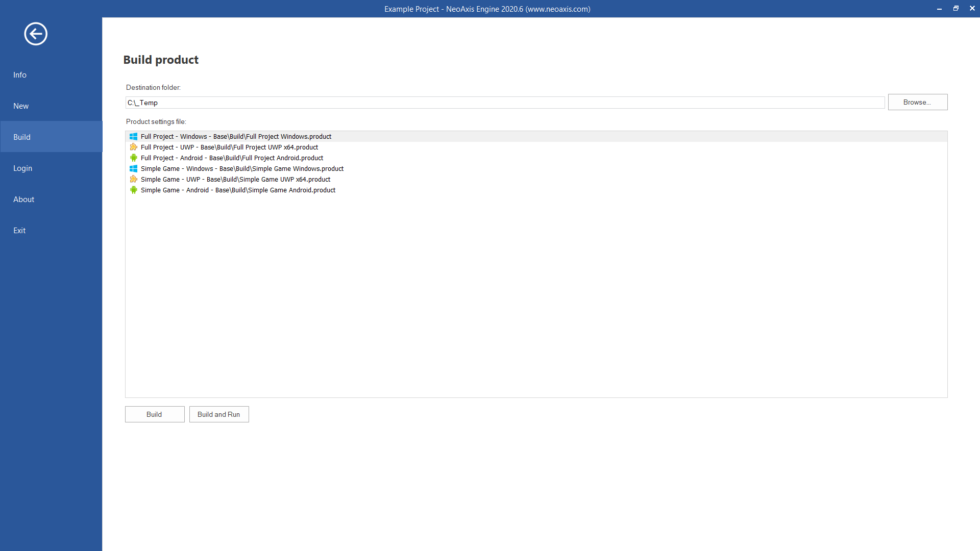
Task: Select Simple Game Windows product entry
Action: [242, 169]
